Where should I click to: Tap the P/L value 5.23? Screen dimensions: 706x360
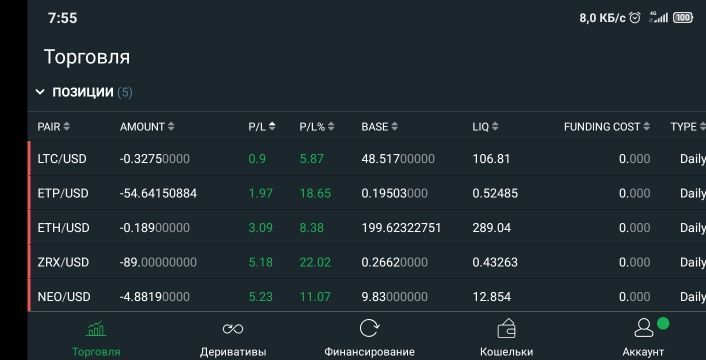260,297
